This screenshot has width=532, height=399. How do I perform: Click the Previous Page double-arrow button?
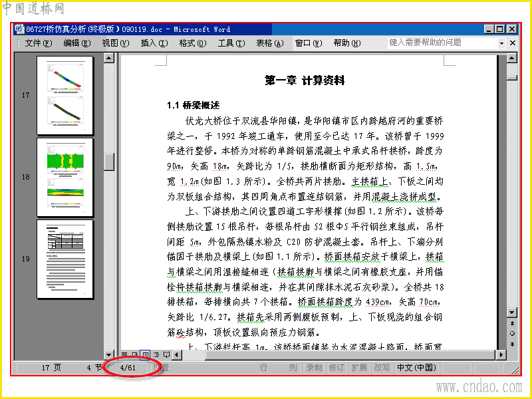(512, 323)
